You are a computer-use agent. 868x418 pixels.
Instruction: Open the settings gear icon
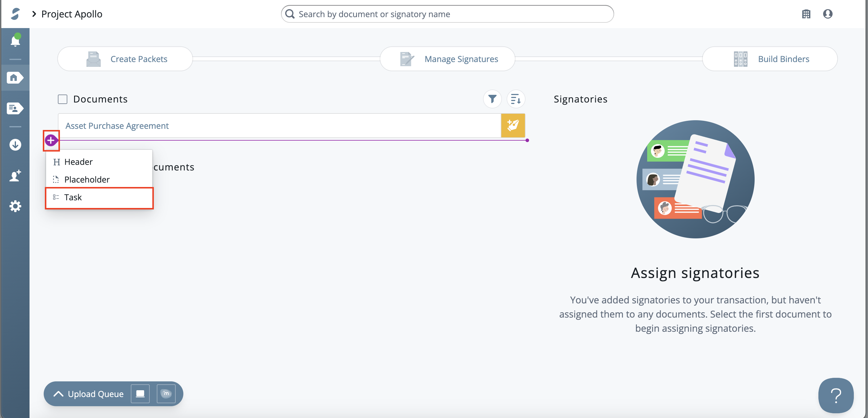(15, 206)
